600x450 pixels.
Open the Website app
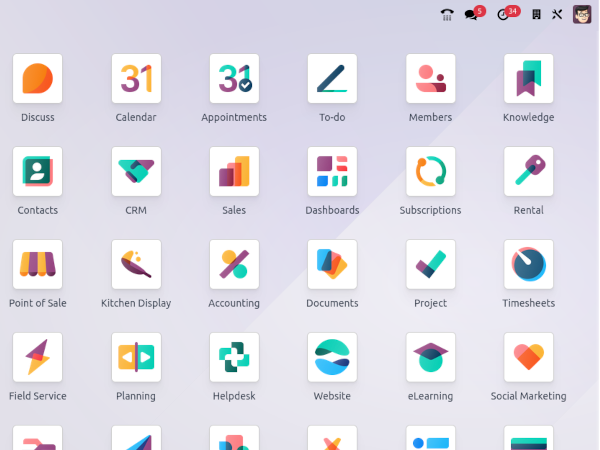tap(332, 357)
